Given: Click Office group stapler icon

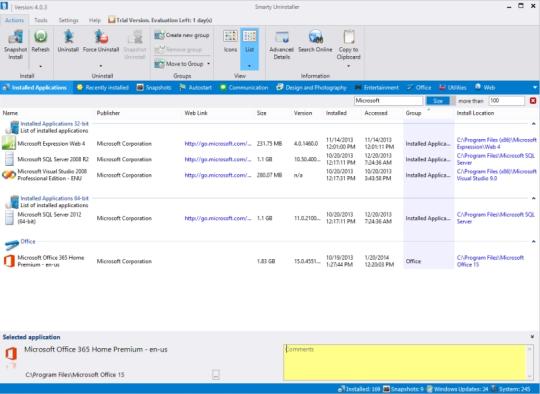Looking at the screenshot, I should [11, 245].
